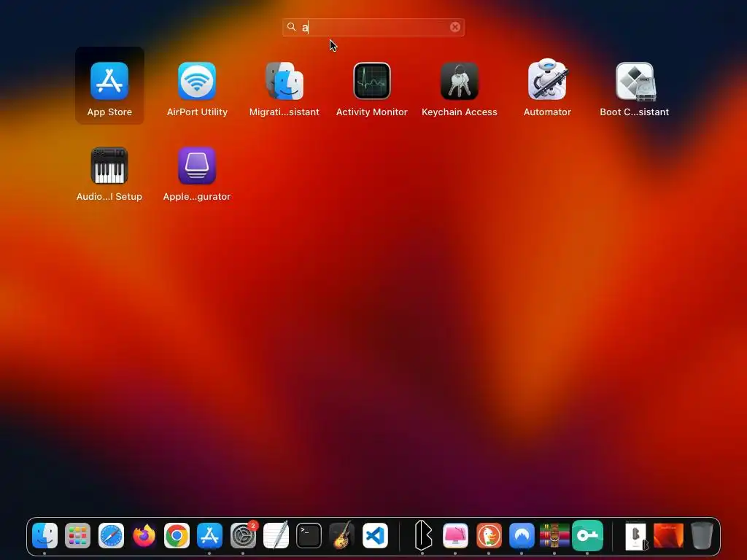This screenshot has width=747, height=560.
Task: Click the "Automator" label
Action: pyautogui.click(x=547, y=112)
